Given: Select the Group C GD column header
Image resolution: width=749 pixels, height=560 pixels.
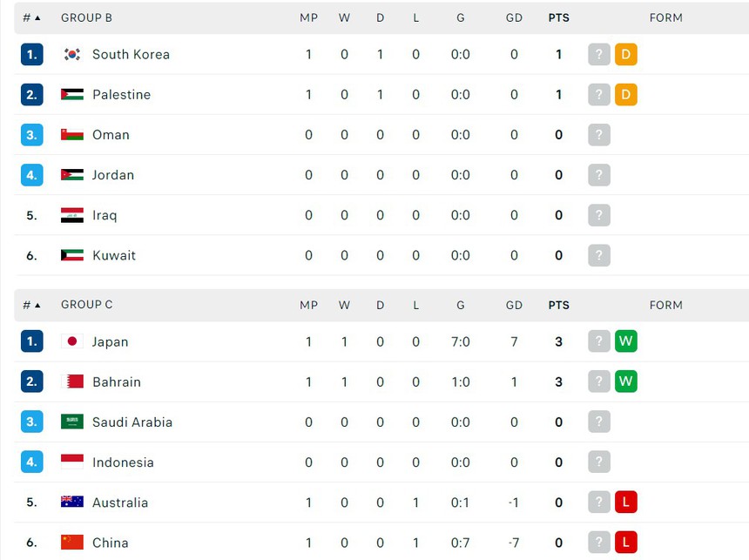Looking at the screenshot, I should click(514, 305).
